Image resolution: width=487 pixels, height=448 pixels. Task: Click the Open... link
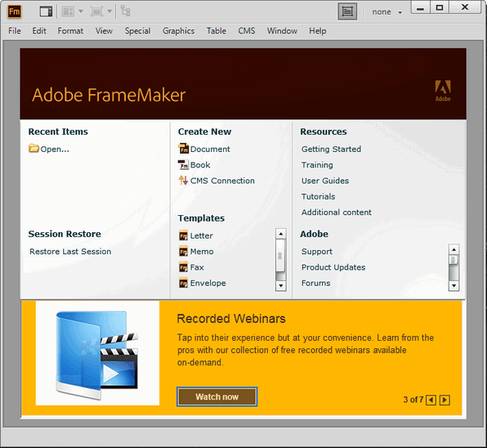[x=55, y=149]
